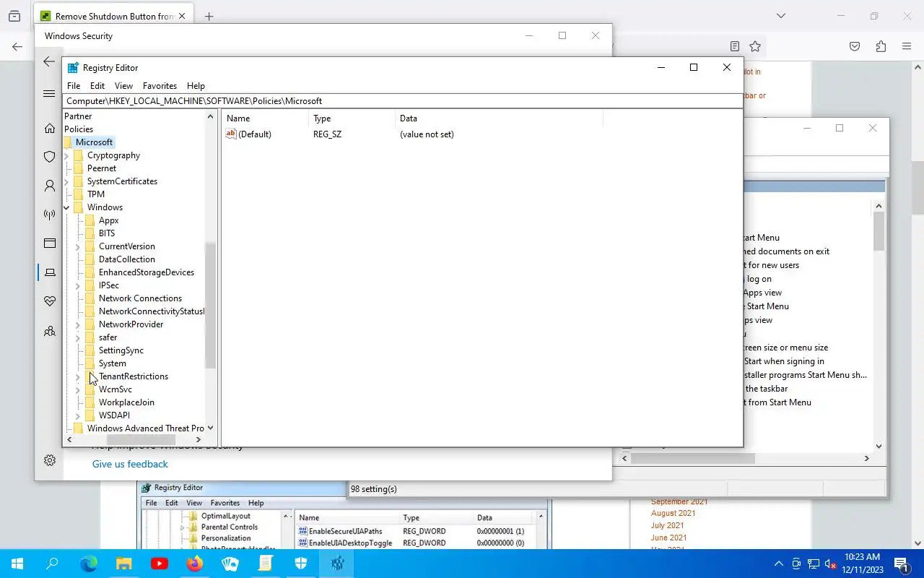Screen dimensions: 924x578
Task: Go back in Windows Security window
Action: tap(49, 61)
